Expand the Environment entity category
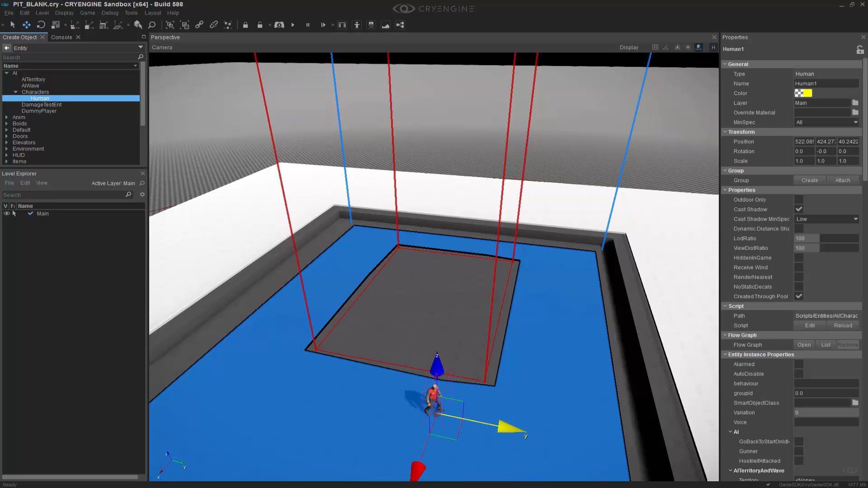Screen dimensions: 868x488 [x=6, y=149]
